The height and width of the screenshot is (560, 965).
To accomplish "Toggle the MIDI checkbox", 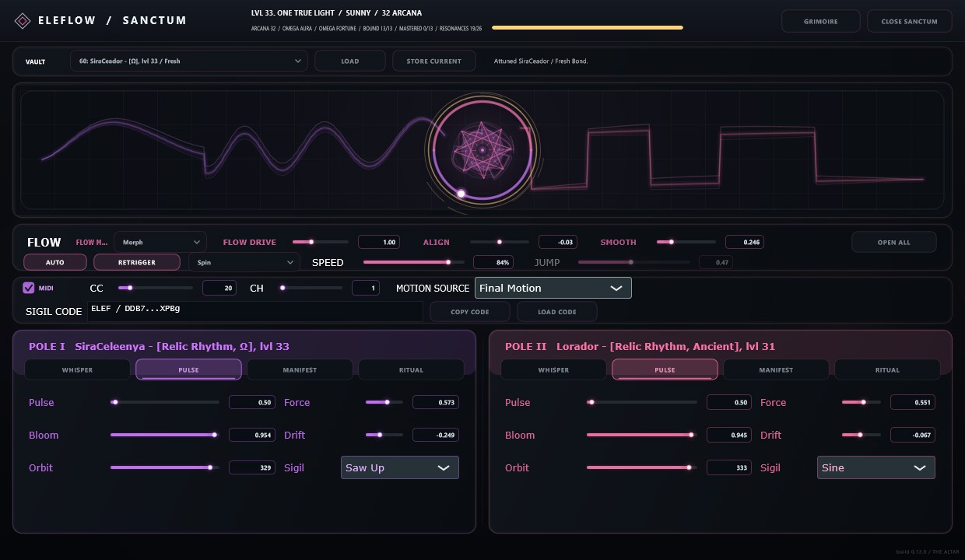I will click(29, 288).
